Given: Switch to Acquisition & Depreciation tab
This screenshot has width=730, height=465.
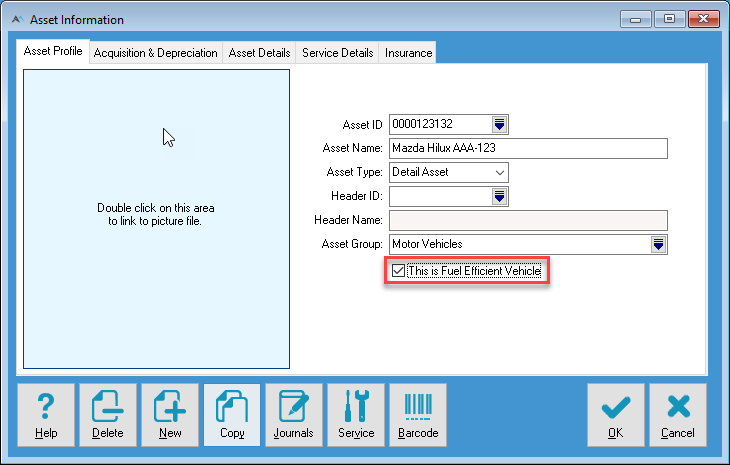Looking at the screenshot, I should (x=155, y=53).
